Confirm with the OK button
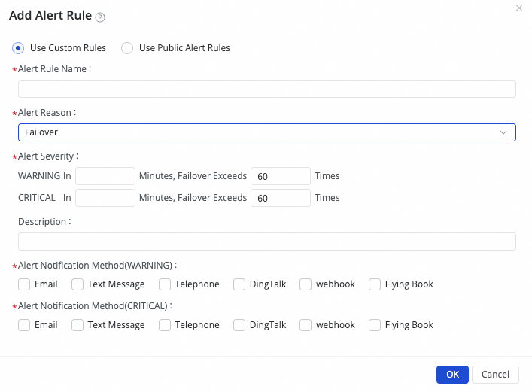 coord(452,375)
